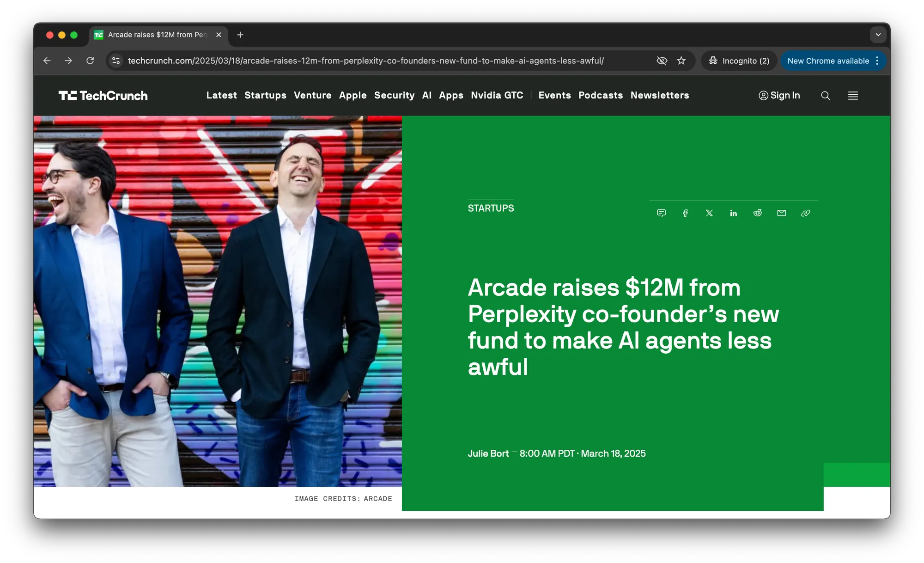924x563 pixels.
Task: Share the article via email
Action: (782, 213)
